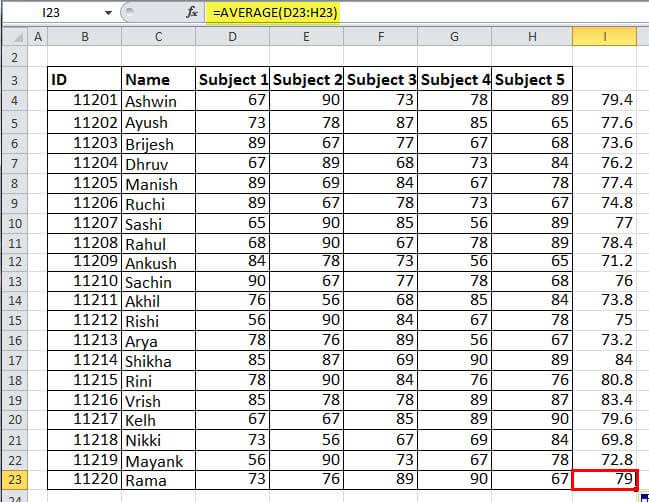This screenshot has height=502, width=649.
Task: Select row 17 header
Action: point(15,360)
